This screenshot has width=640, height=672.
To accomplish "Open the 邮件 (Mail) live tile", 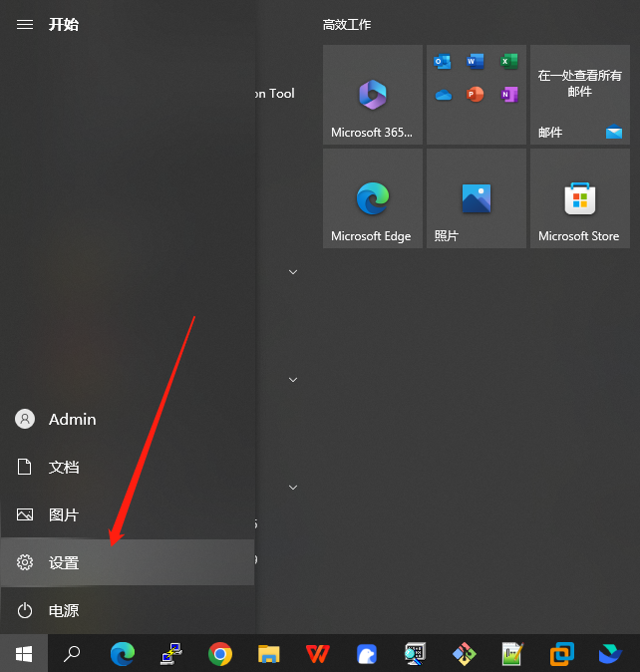I will [x=579, y=95].
